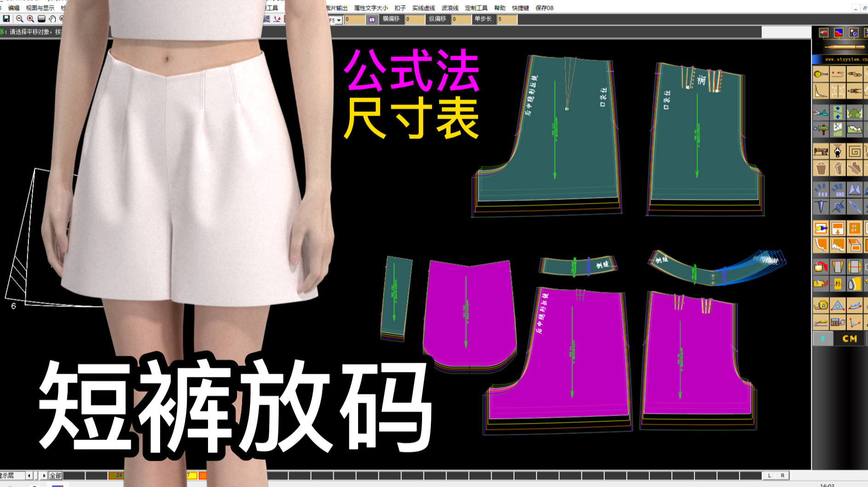Select the pocket shape tool
The image size is (868, 487).
point(821,168)
